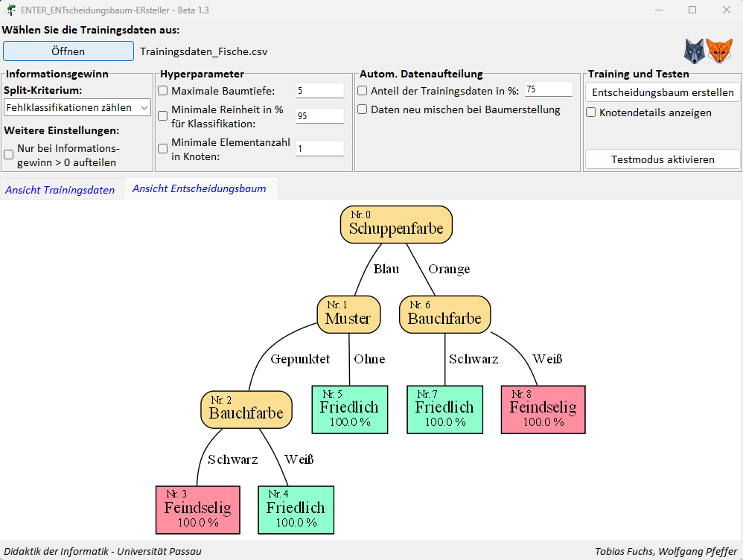This screenshot has height=560, width=743.
Task: Toggle Knotendetails anzeigen checkbox
Action: tap(591, 113)
